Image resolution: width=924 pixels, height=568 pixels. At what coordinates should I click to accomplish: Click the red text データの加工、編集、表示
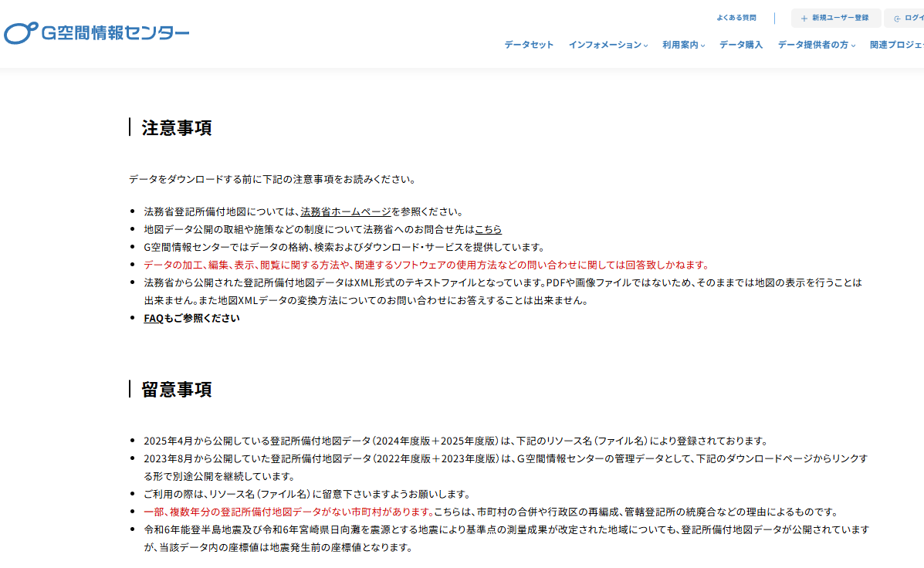coord(427,265)
